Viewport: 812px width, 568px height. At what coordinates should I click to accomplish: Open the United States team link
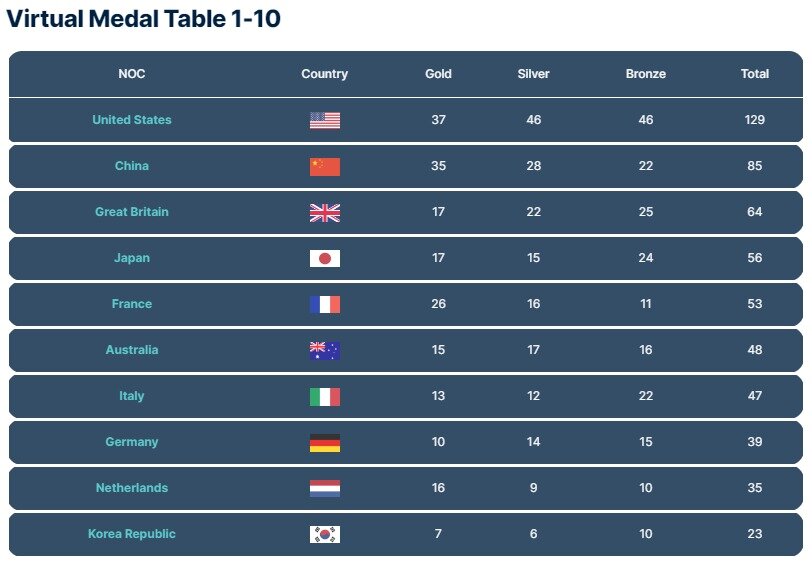(132, 120)
